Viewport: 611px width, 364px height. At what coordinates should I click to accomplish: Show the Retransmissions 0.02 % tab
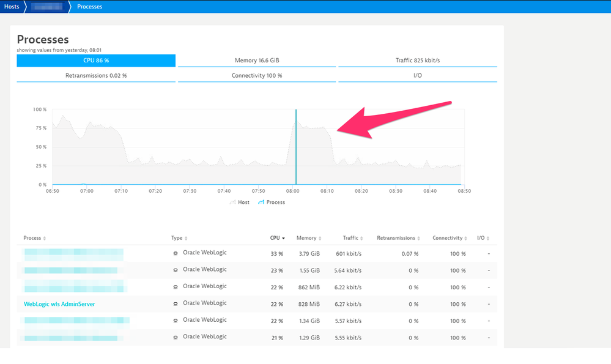coord(96,76)
